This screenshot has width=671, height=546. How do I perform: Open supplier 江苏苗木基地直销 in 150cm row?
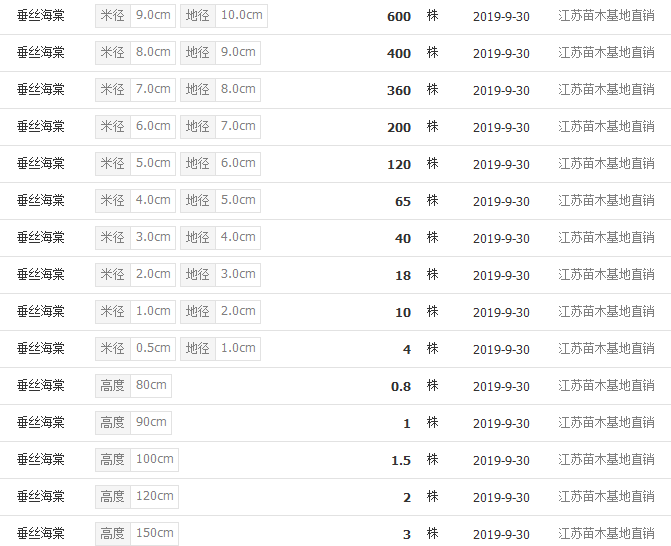(x=606, y=534)
